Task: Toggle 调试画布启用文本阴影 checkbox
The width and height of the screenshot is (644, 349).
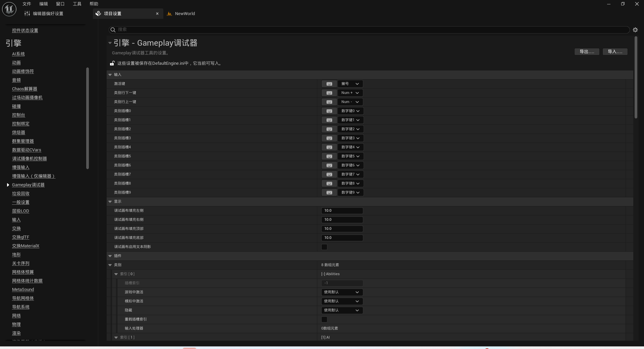Action: 324,247
